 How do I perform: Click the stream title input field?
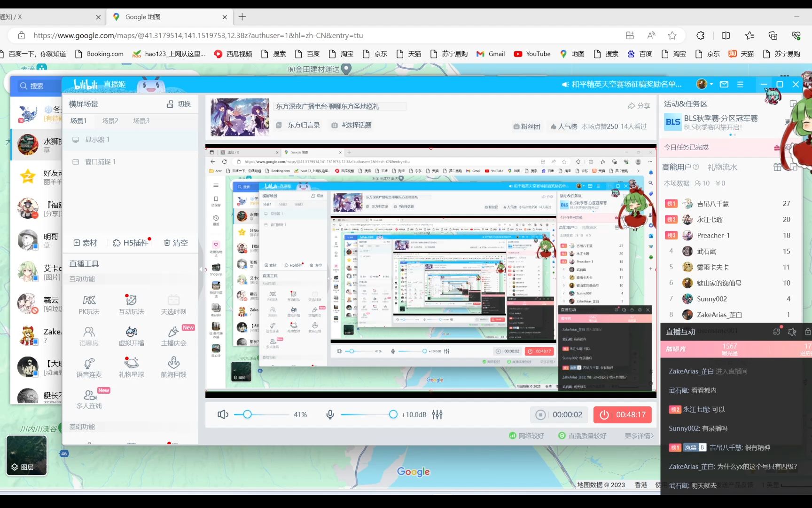coord(340,106)
